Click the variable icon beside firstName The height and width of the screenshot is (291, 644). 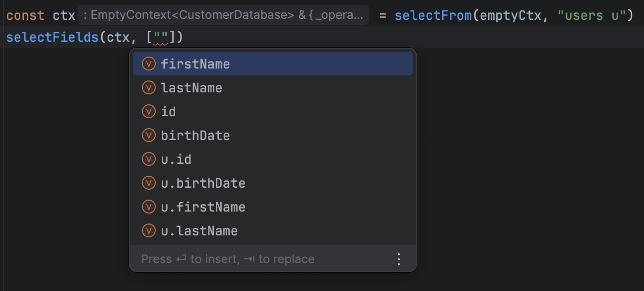pyautogui.click(x=149, y=64)
